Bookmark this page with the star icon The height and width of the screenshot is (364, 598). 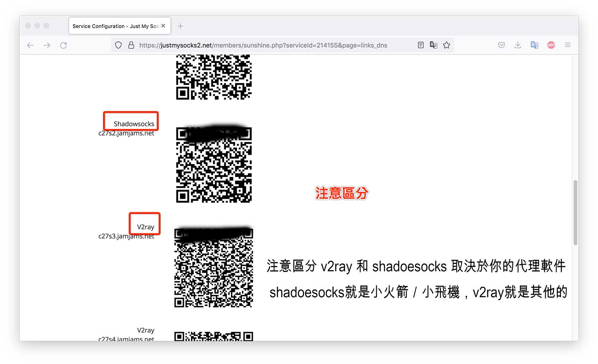[447, 45]
